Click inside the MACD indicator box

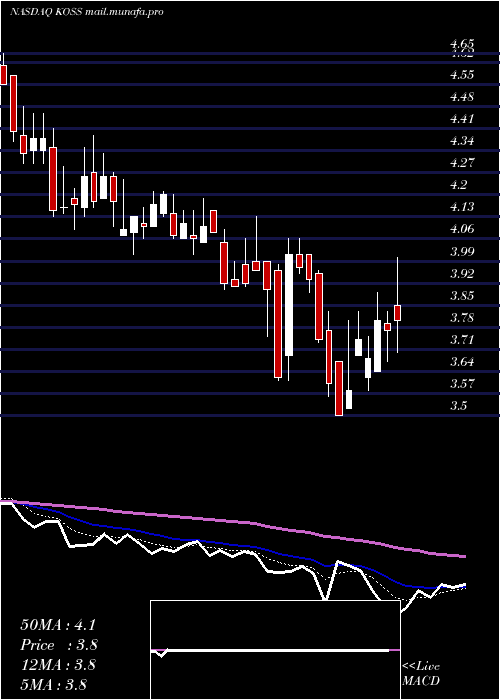click(x=275, y=650)
